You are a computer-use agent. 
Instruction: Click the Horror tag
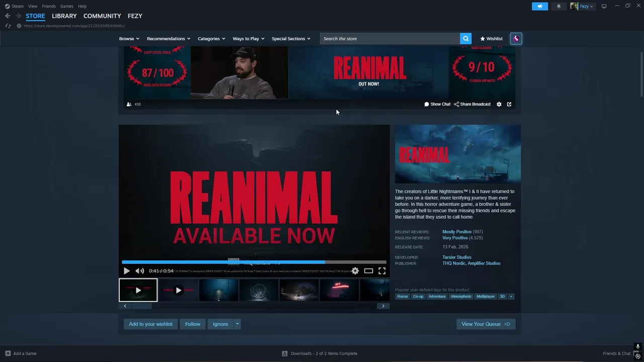[403, 297]
